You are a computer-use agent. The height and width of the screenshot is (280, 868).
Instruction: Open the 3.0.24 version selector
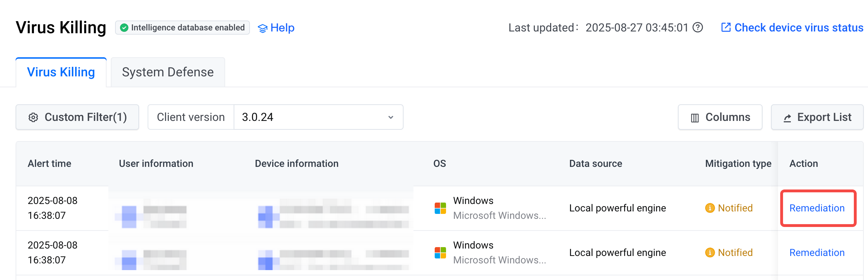click(x=318, y=117)
